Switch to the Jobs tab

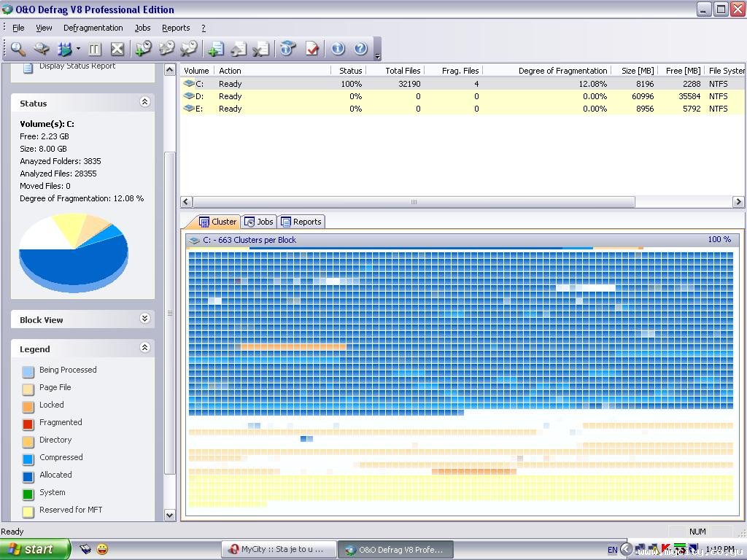[259, 222]
